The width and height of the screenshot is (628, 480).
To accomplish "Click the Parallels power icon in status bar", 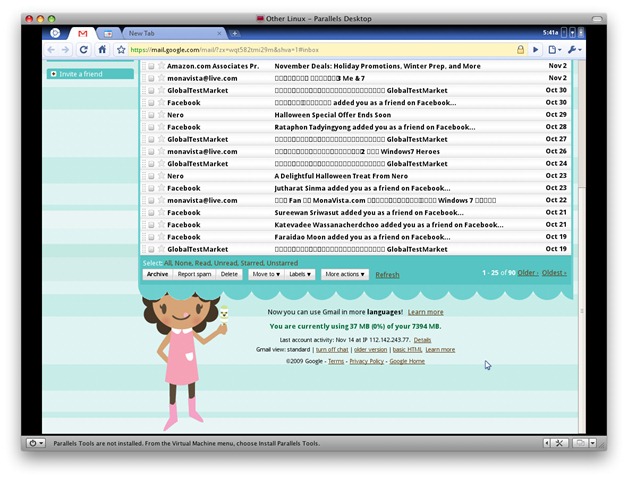I will tap(36, 443).
